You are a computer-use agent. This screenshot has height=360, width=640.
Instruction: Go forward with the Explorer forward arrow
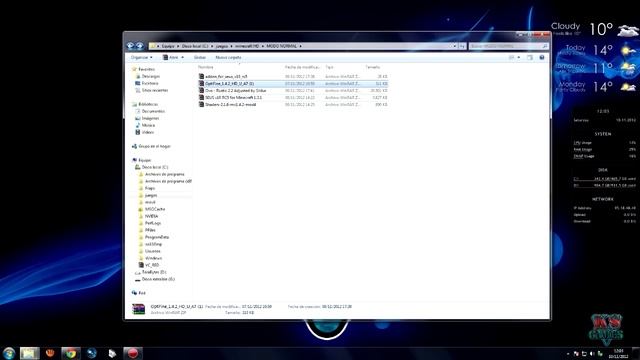point(140,46)
